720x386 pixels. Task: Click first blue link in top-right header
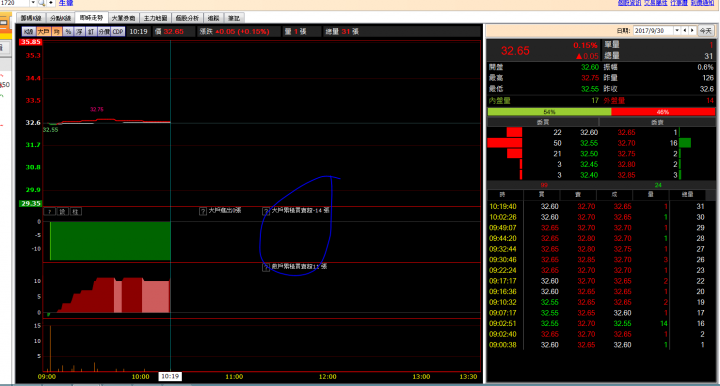tap(629, 3)
